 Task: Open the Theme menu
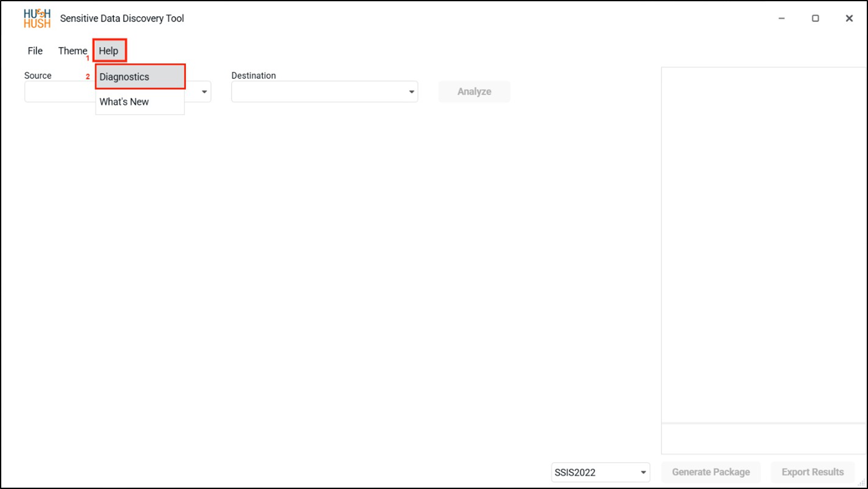(x=73, y=51)
